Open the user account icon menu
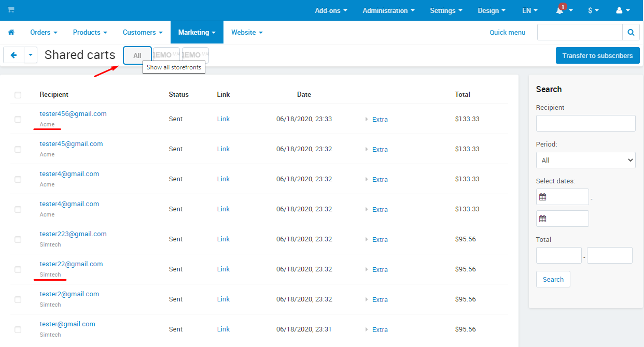This screenshot has height=347, width=644. pos(619,10)
